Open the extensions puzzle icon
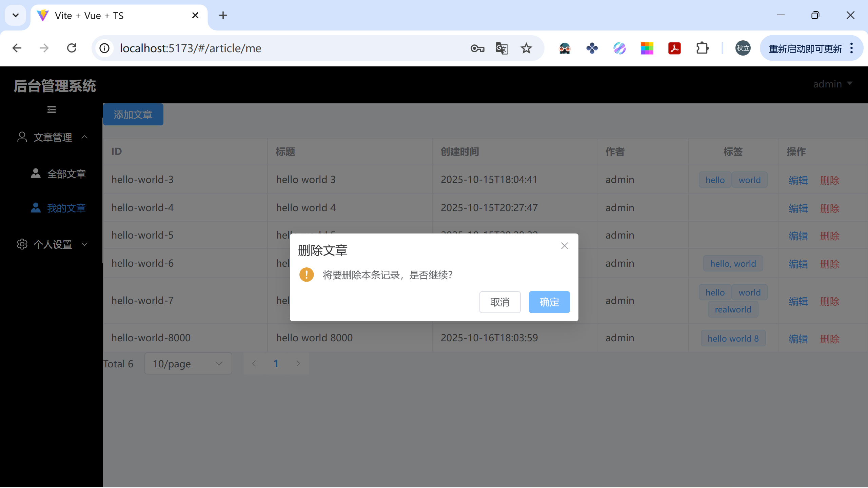 click(x=702, y=48)
